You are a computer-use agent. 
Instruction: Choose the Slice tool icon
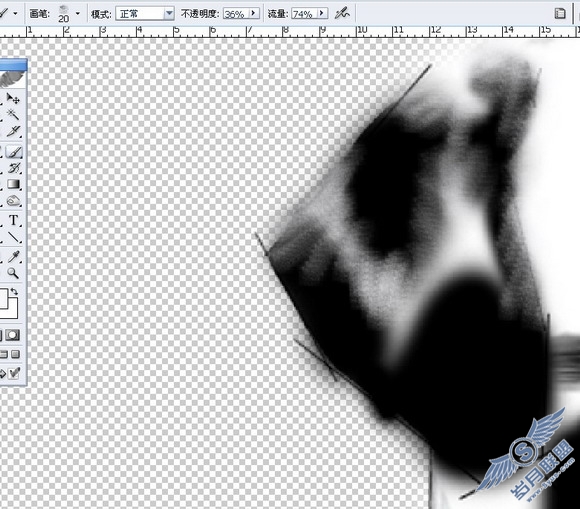13,131
